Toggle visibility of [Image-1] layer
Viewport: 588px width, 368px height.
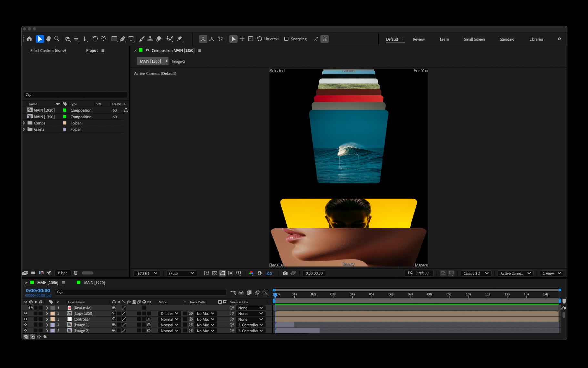25,325
